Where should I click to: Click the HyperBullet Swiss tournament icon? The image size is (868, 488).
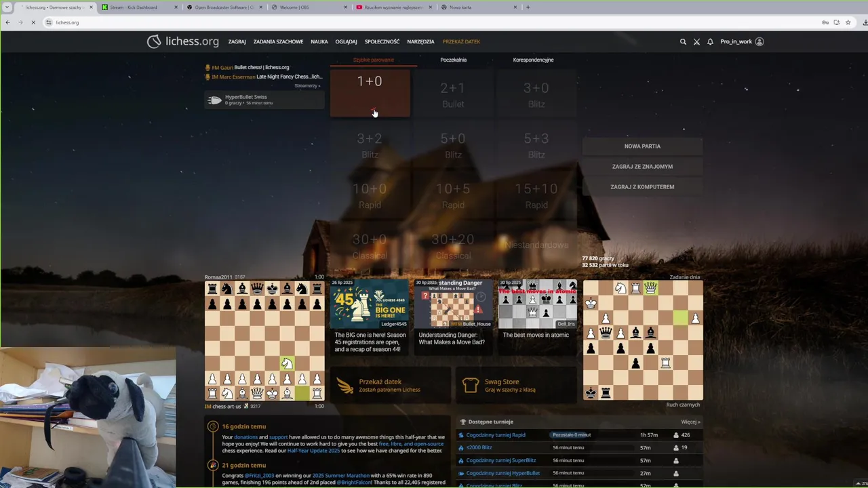215,100
